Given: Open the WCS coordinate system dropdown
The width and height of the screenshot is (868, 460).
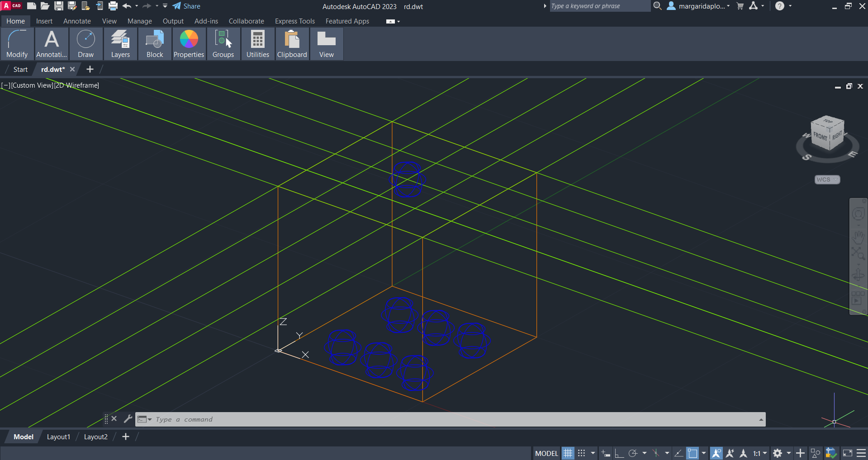Looking at the screenshot, I should pos(827,179).
